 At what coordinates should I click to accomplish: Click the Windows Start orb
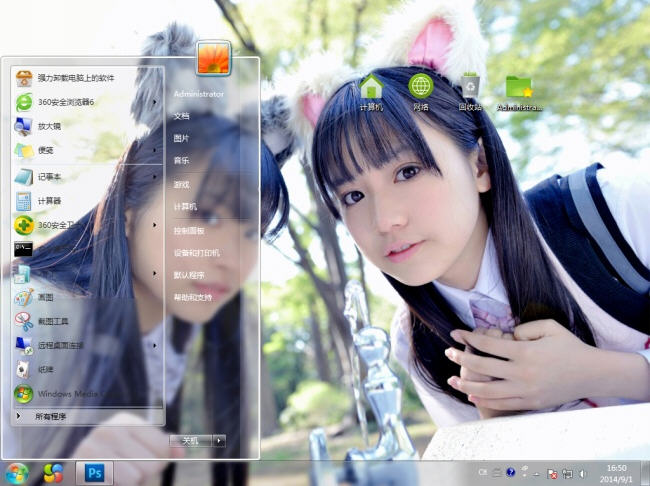[17, 473]
